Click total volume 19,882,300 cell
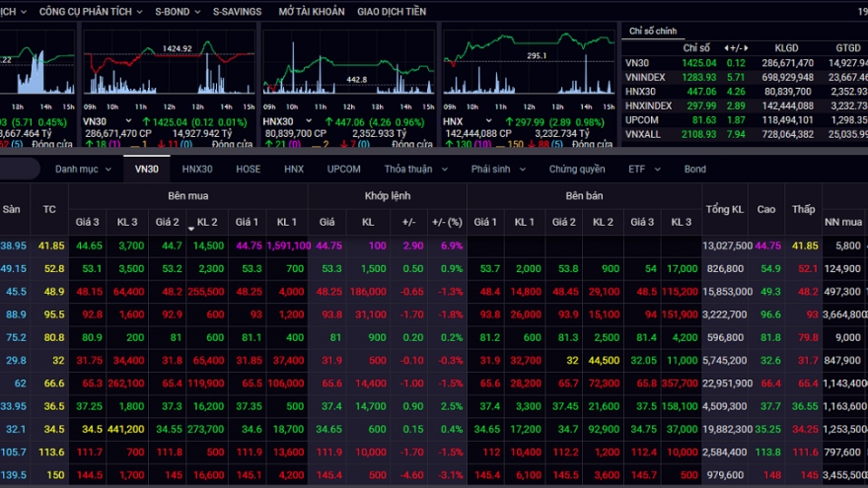Screen dimensions: 868x488 click(727, 430)
